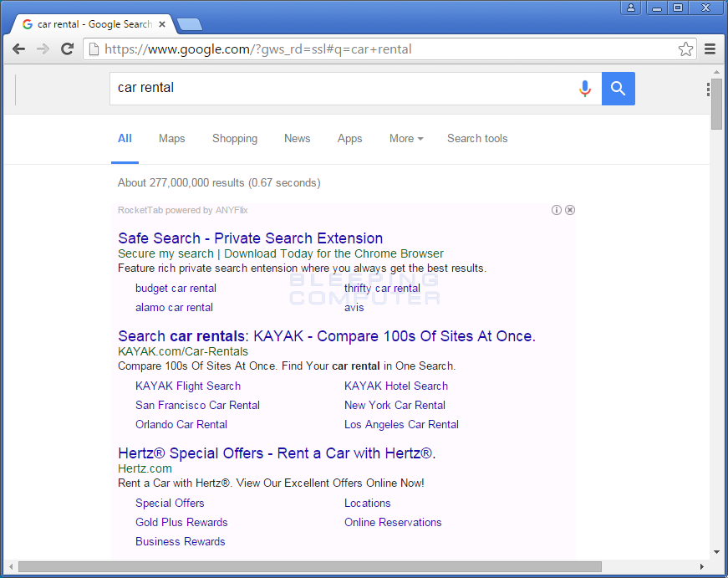Open New York Car Rental link
The image size is (728, 578).
point(395,405)
